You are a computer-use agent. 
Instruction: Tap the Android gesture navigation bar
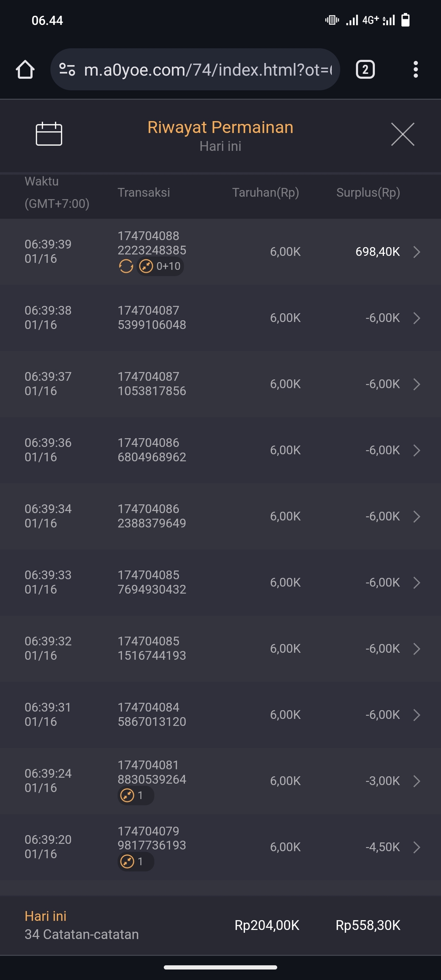(x=220, y=967)
